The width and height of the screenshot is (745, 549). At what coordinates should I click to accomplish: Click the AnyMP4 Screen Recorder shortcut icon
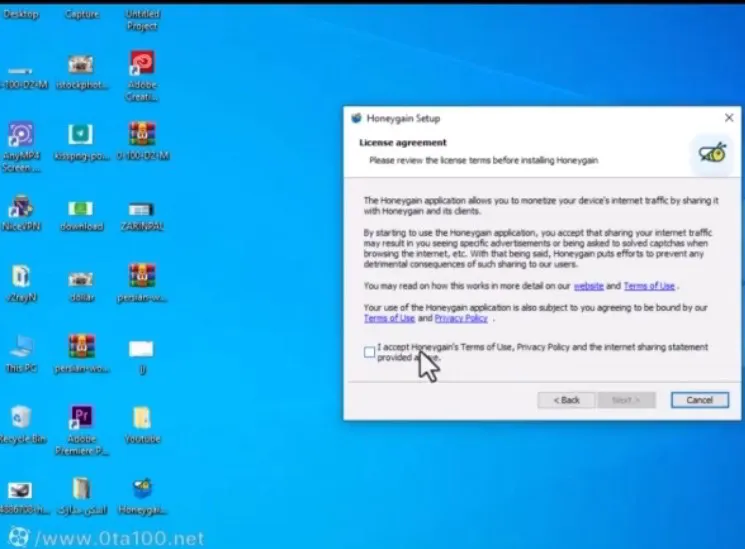click(x=21, y=134)
